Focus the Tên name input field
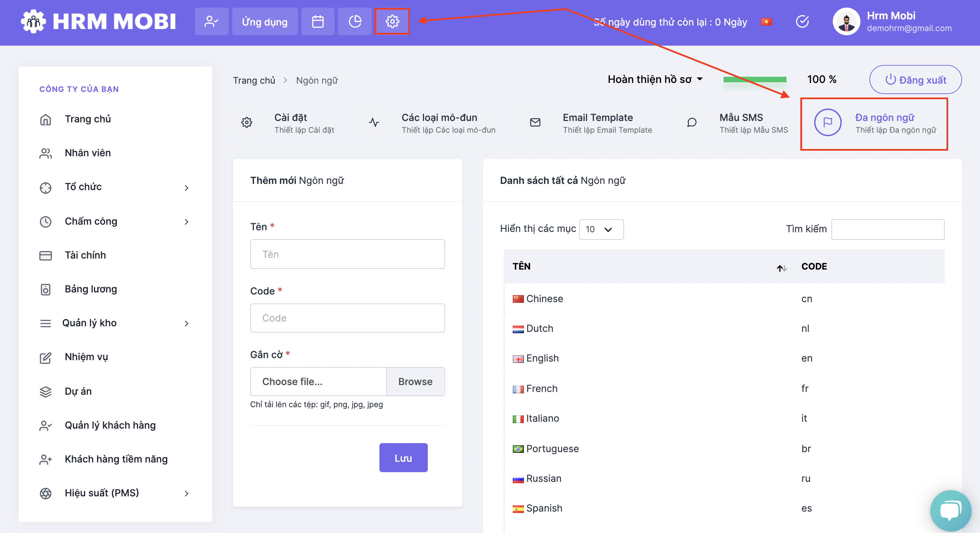The height and width of the screenshot is (533, 980). coord(347,254)
